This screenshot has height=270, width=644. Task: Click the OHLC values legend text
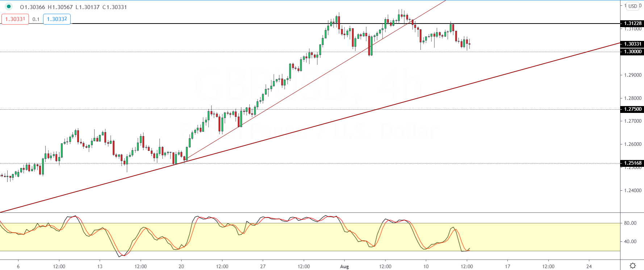73,7
